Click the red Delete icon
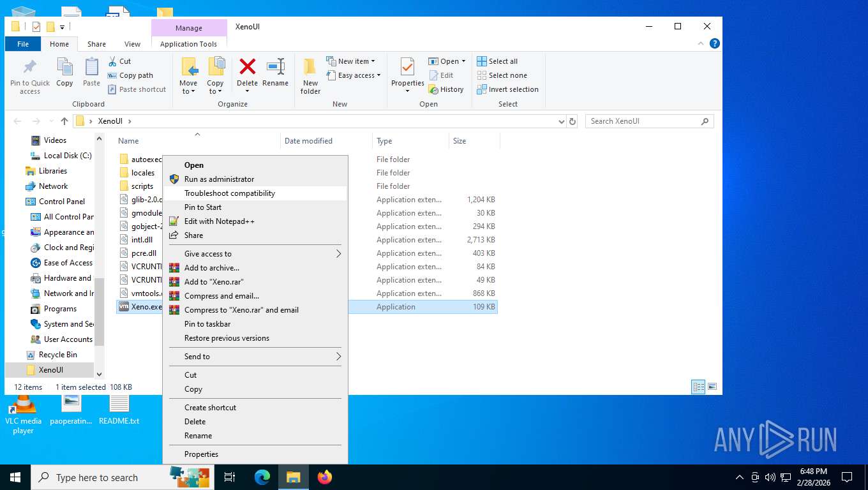 (x=247, y=66)
